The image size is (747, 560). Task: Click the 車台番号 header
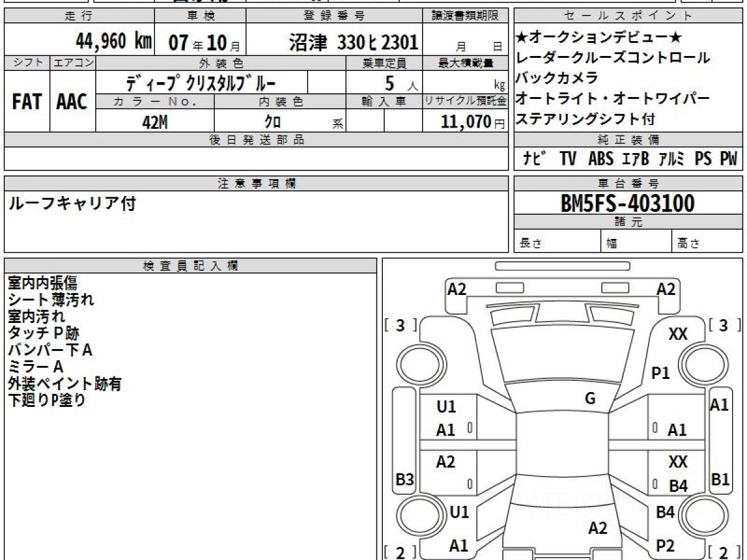point(628,183)
